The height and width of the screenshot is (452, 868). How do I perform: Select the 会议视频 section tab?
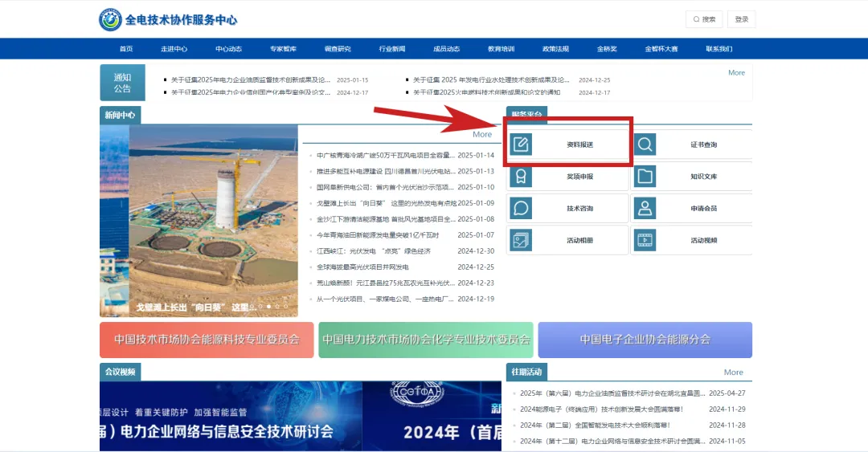point(120,372)
